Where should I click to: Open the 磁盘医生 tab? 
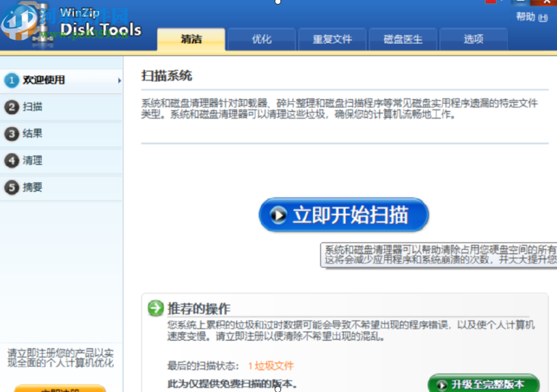(403, 39)
